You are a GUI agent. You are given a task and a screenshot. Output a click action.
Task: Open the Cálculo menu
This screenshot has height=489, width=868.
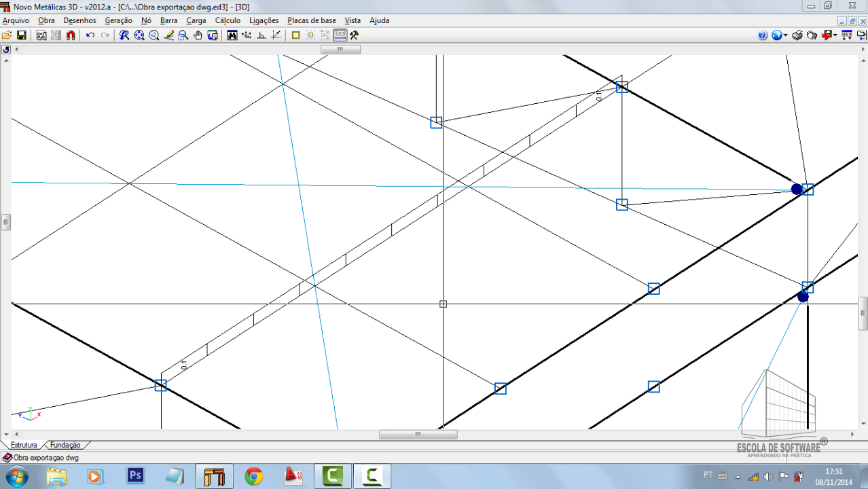pyautogui.click(x=228, y=20)
